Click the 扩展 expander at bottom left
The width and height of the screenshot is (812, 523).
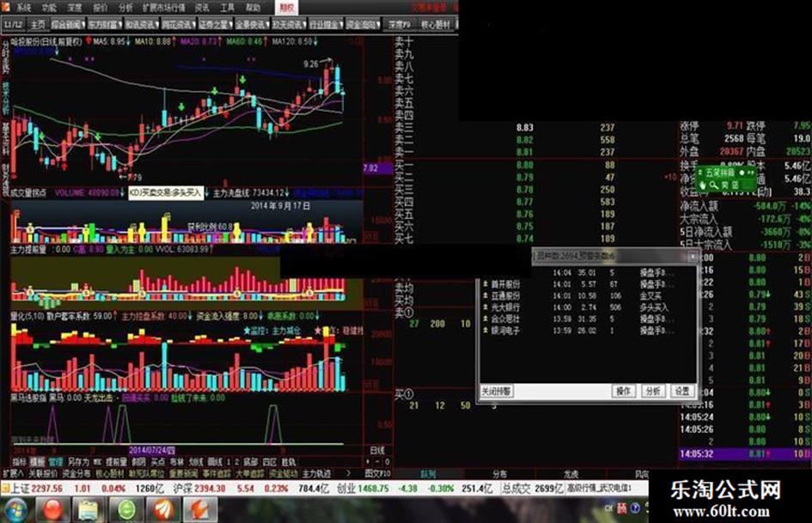[x=13, y=473]
